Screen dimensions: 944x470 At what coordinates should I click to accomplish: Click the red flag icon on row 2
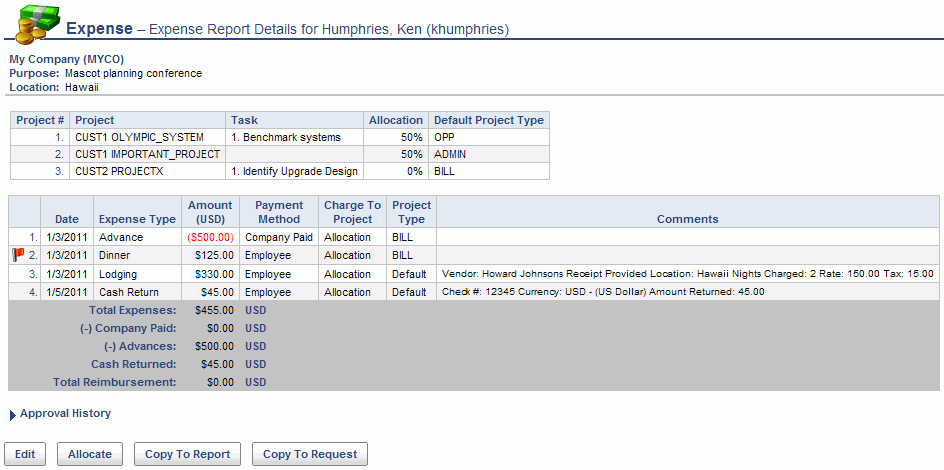click(x=17, y=255)
